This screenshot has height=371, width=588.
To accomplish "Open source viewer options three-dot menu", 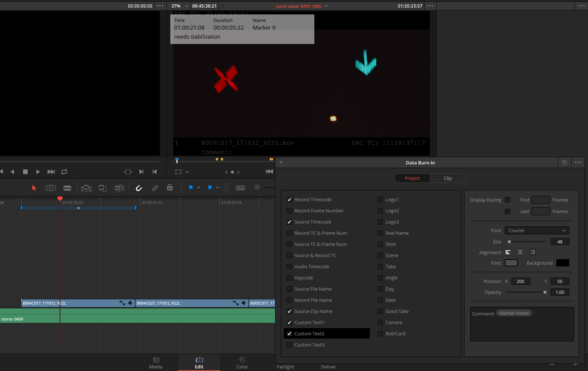I will tap(160, 6).
